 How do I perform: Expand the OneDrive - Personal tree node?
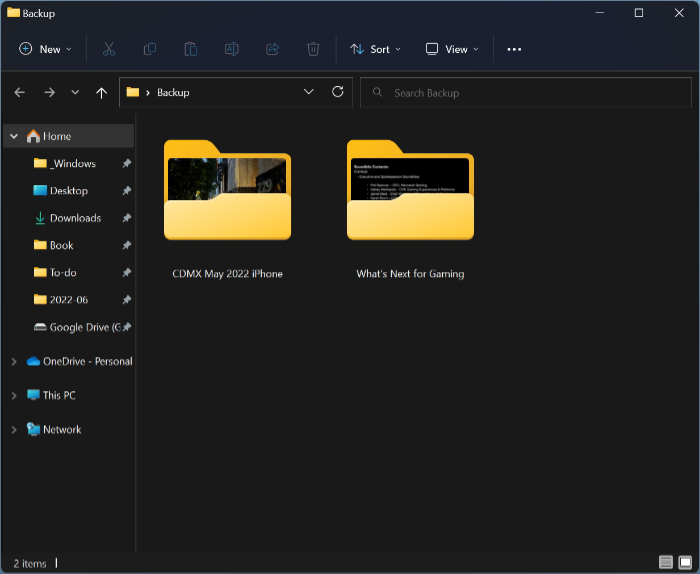pyautogui.click(x=14, y=361)
